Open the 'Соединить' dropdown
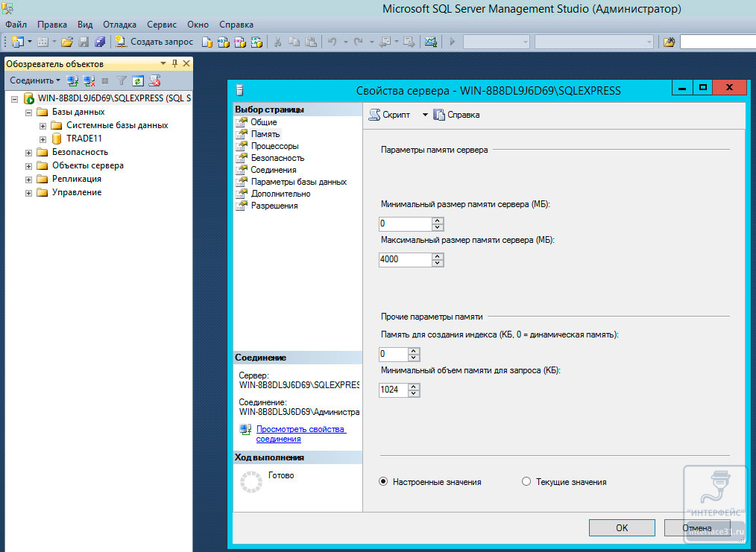The image size is (756, 552). coord(35,80)
